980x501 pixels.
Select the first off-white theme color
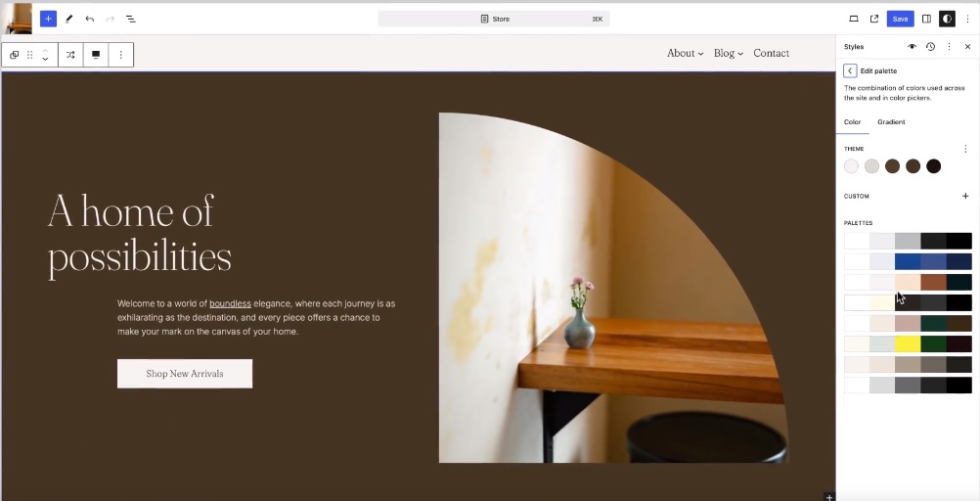click(x=851, y=166)
